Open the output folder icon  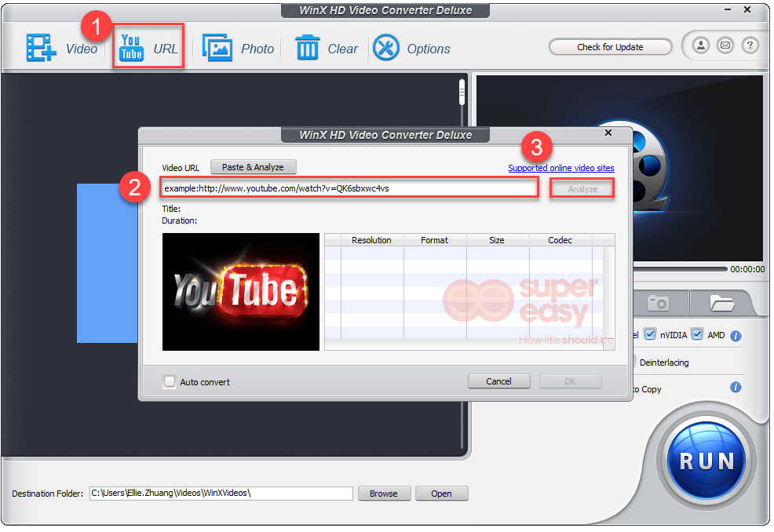pos(722,303)
